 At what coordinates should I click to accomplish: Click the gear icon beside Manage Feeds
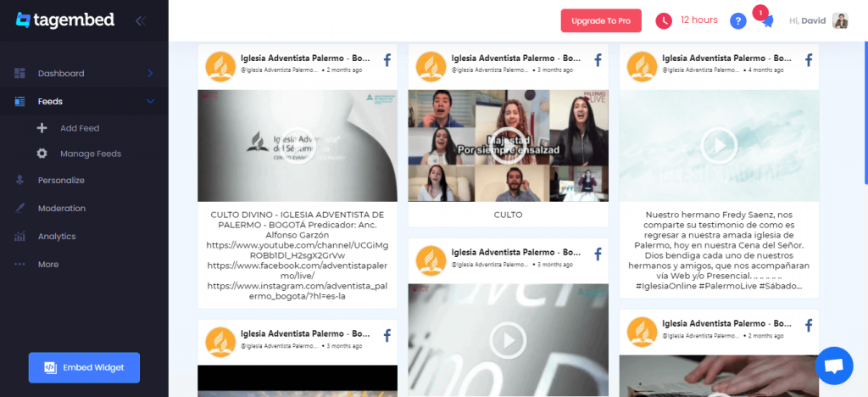(42, 154)
